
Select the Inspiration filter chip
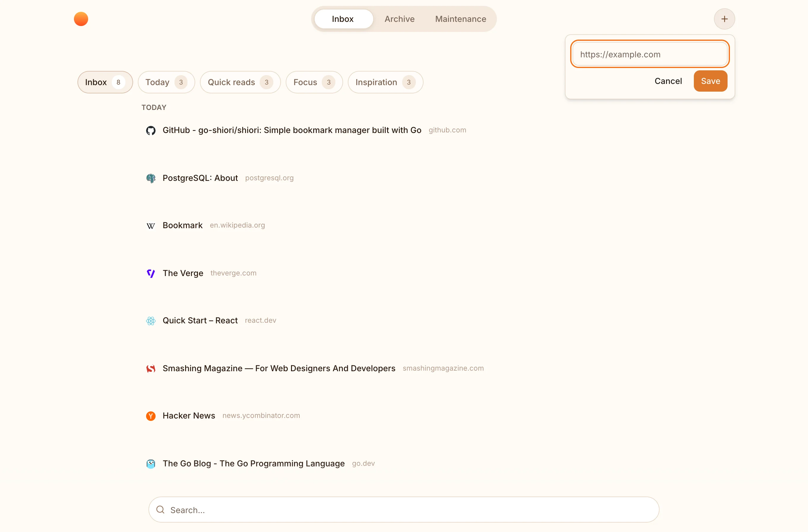point(385,82)
